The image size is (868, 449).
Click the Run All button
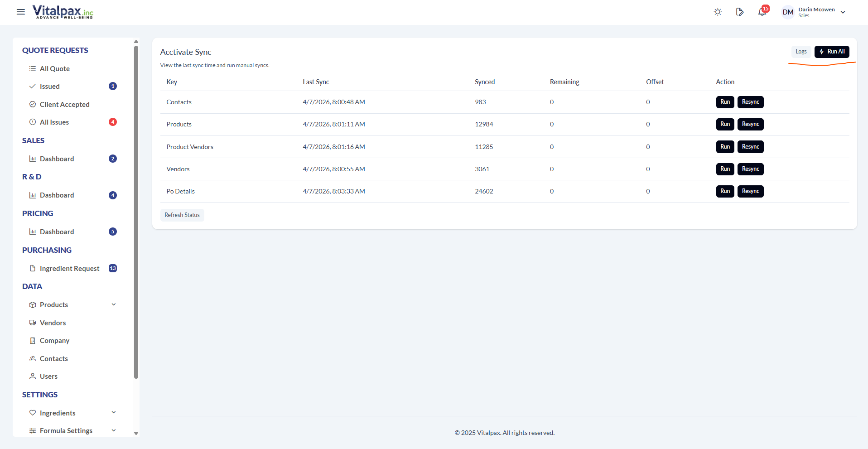tap(832, 52)
